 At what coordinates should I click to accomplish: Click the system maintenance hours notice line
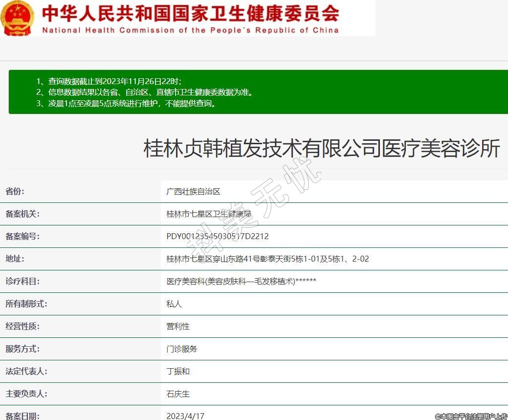(x=126, y=103)
